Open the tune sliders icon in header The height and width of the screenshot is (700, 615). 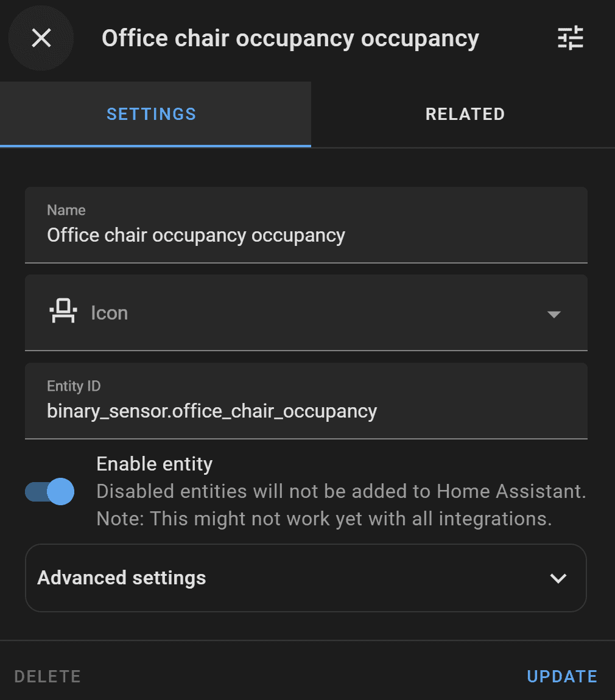570,38
